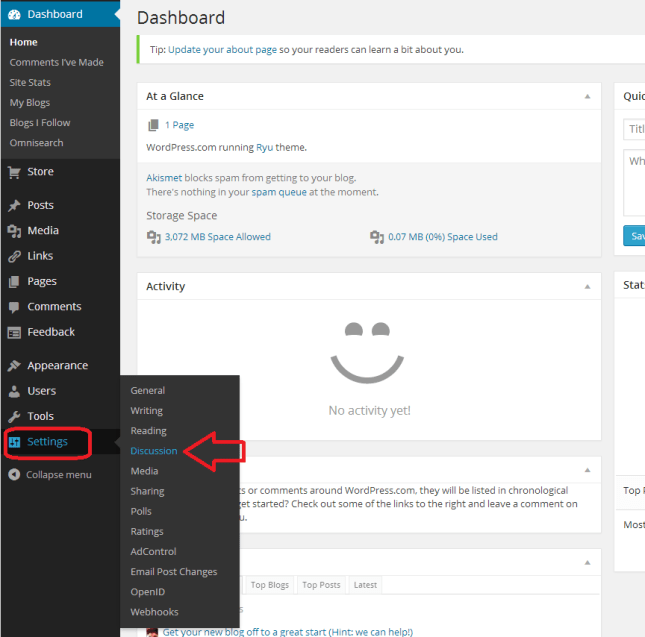Collapse the Activity panel arrow
The image size is (645, 637).
[587, 287]
